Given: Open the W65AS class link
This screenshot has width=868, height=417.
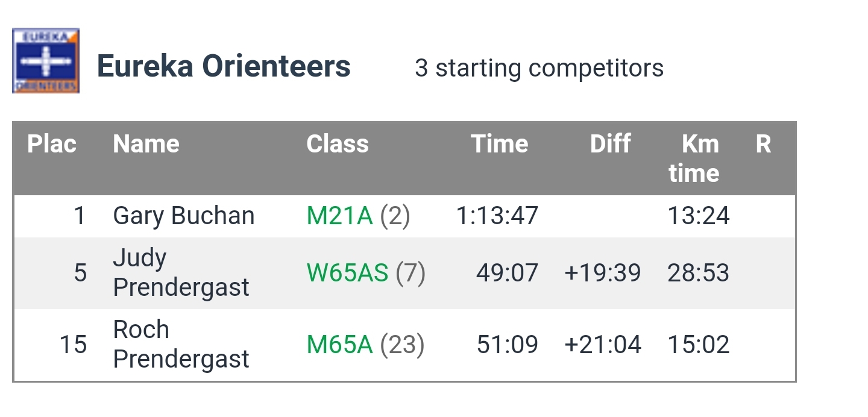Looking at the screenshot, I should [347, 273].
